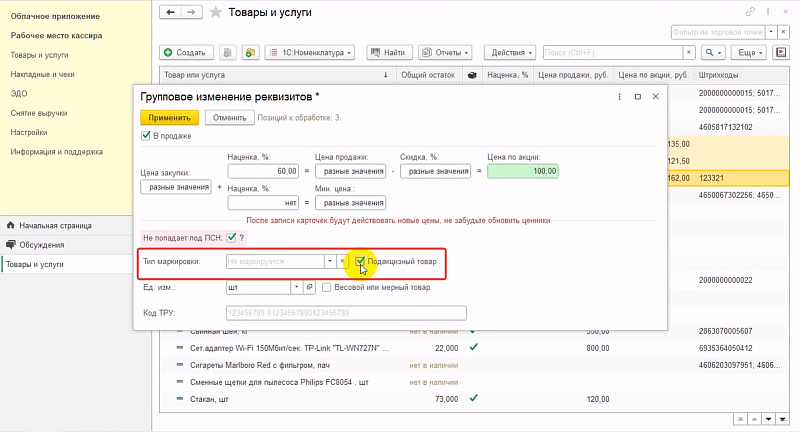
Task: Clear the Тип маркировки field
Action: (342, 261)
